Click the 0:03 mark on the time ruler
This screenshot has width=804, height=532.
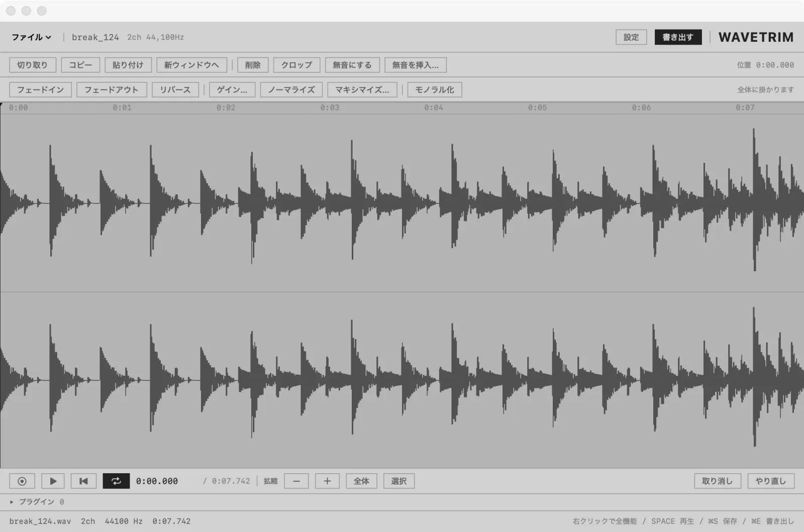click(x=330, y=108)
